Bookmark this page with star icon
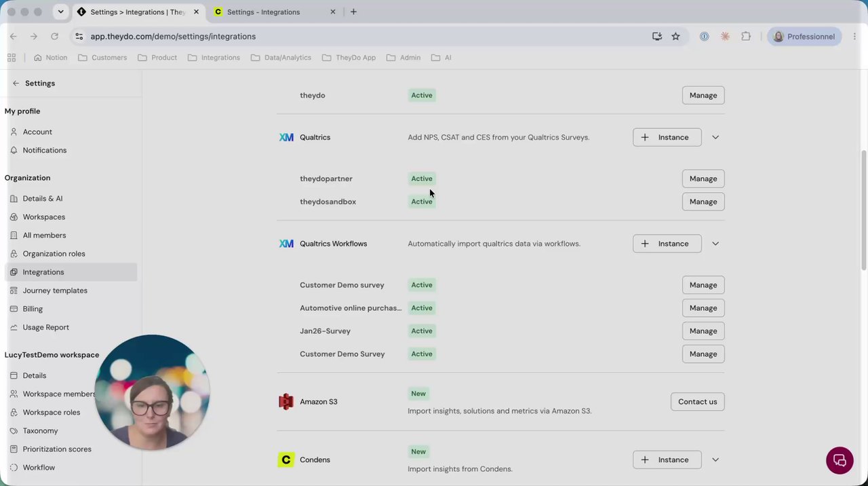This screenshot has width=868, height=486. (x=675, y=37)
